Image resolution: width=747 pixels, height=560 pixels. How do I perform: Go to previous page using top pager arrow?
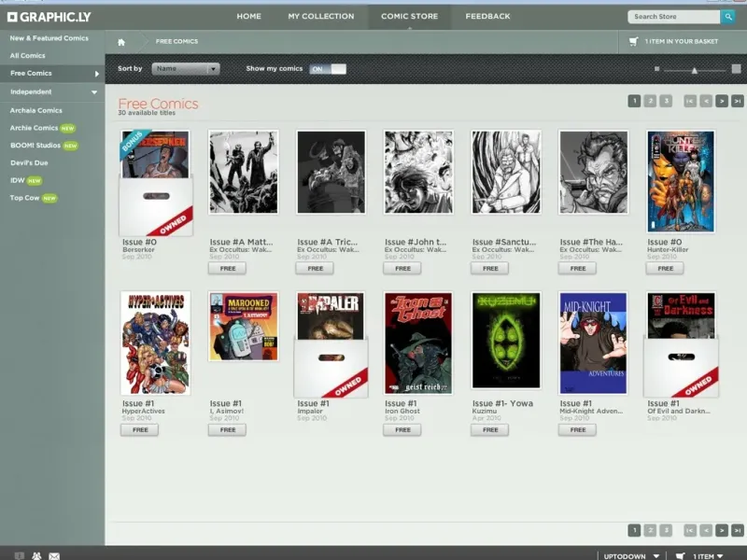[x=706, y=101]
